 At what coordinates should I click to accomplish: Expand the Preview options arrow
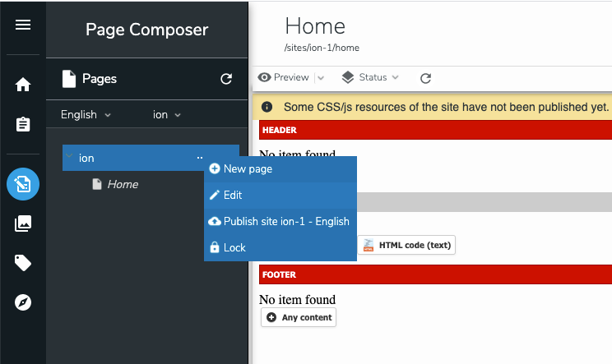[x=321, y=78]
